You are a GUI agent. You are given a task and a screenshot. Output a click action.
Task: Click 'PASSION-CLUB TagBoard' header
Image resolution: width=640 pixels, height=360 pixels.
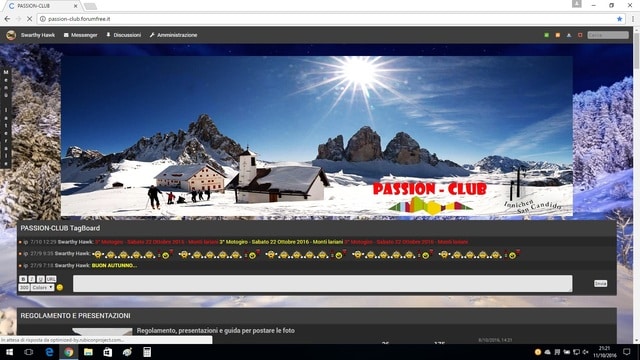pos(60,228)
